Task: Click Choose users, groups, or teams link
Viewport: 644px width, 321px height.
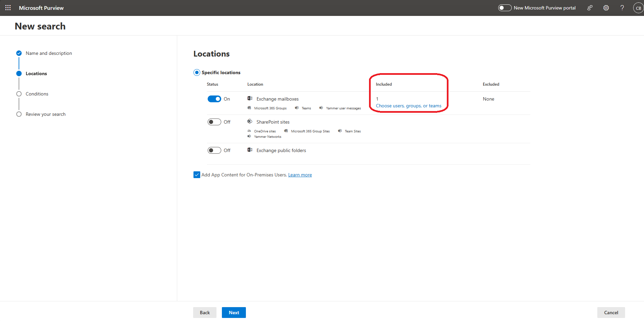Action: (x=409, y=106)
